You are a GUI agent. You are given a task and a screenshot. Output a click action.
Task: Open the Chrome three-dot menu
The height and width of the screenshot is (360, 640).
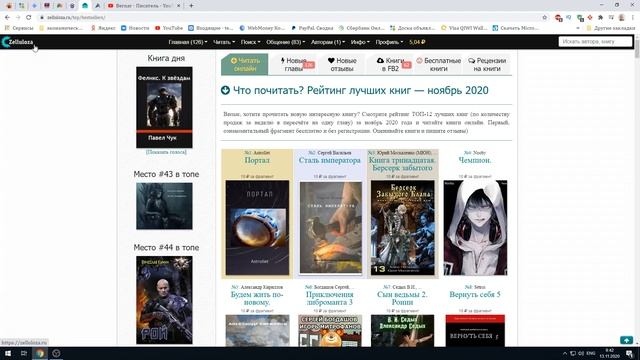click(633, 18)
